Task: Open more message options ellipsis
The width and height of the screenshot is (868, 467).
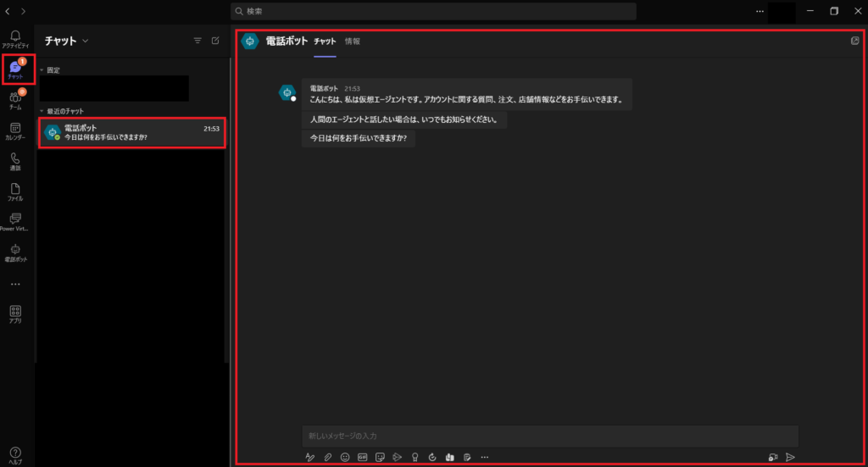Action: (x=484, y=457)
